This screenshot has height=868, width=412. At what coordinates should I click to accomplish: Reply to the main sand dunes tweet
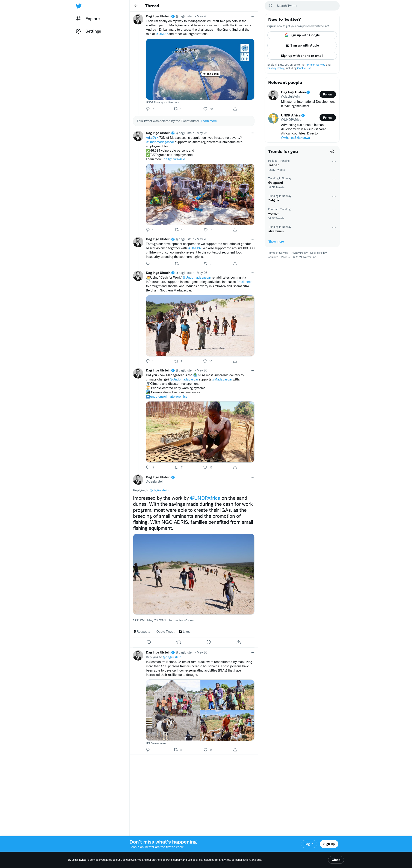(149, 642)
